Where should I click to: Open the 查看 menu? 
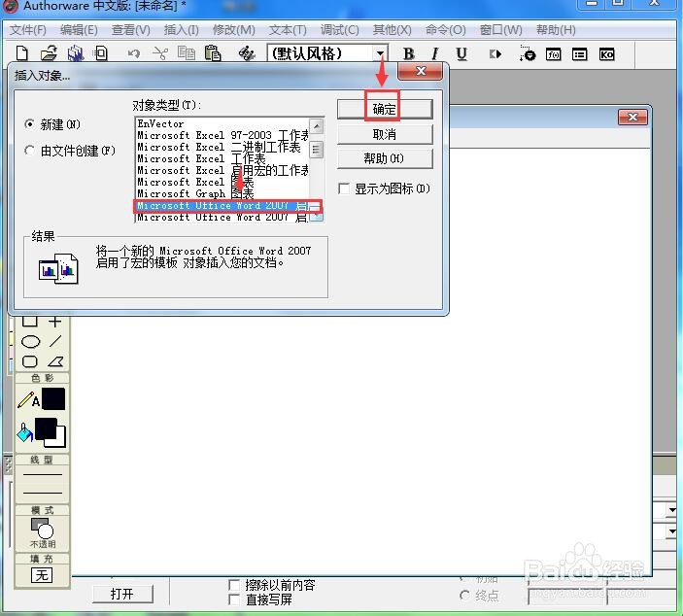131,30
